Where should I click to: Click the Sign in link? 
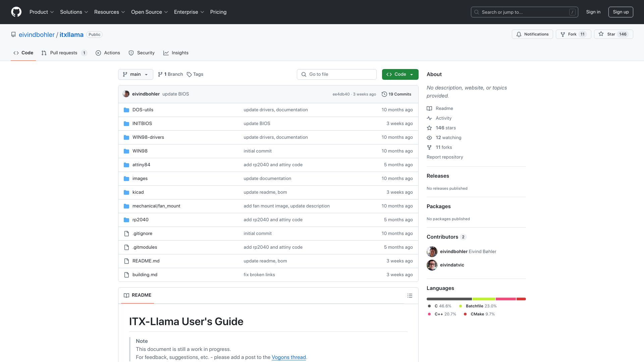pos(593,12)
